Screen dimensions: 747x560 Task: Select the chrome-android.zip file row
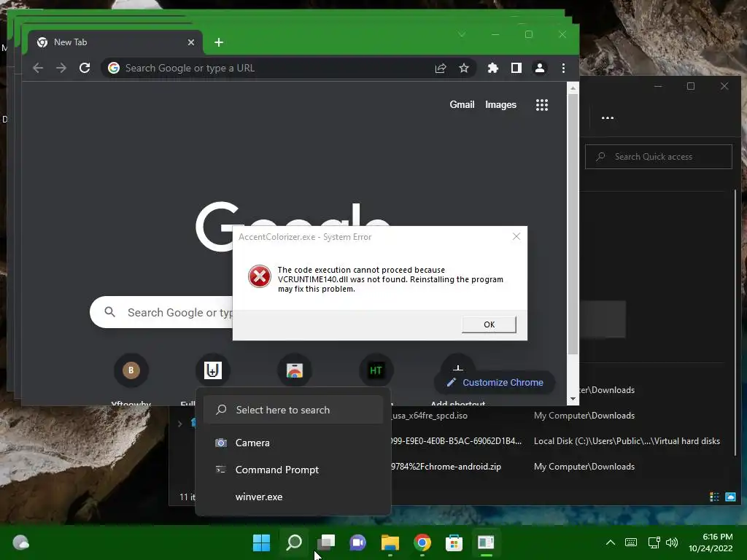point(557,467)
